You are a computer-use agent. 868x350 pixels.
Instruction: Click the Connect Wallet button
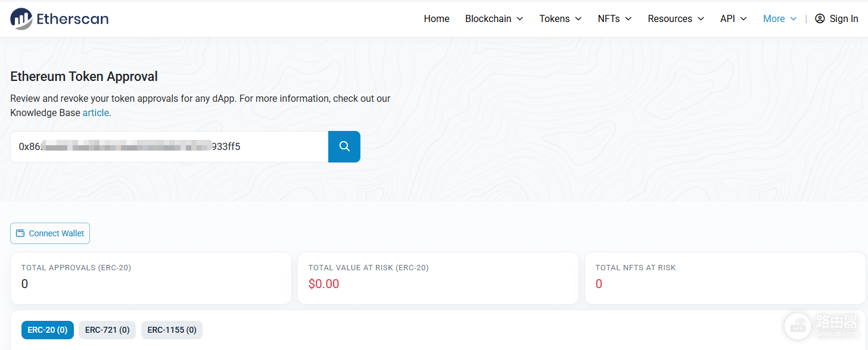click(50, 233)
